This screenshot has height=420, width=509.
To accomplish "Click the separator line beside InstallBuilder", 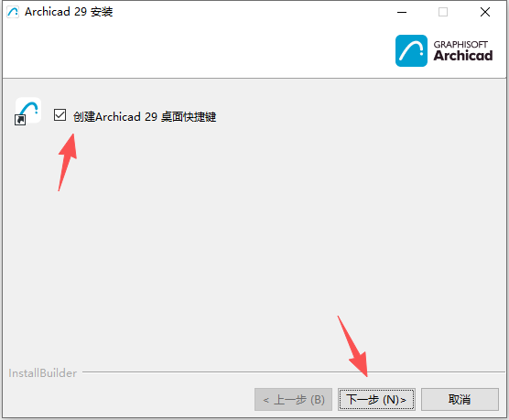I will 294,372.
